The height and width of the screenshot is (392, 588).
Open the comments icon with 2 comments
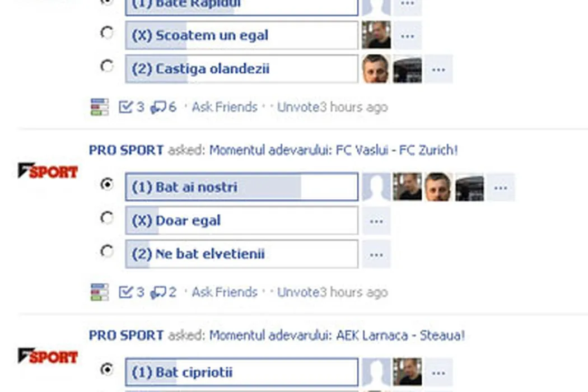coord(163,292)
